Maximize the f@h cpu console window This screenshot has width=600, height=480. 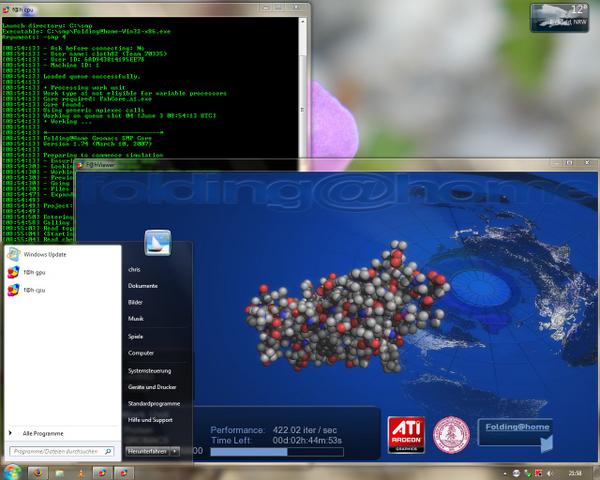coord(279,7)
